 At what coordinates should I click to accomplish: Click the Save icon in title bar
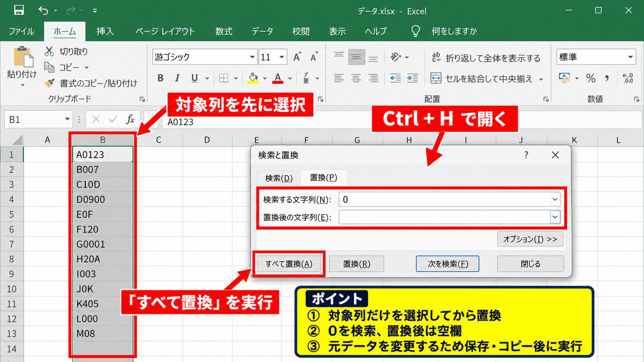(18, 10)
